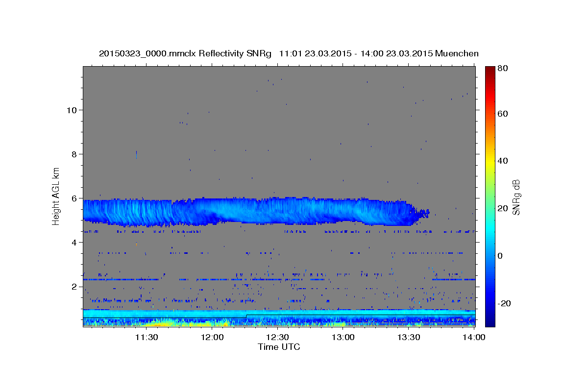Click the colorbar value 0
Screen dimensions: 588x392
click(x=501, y=256)
